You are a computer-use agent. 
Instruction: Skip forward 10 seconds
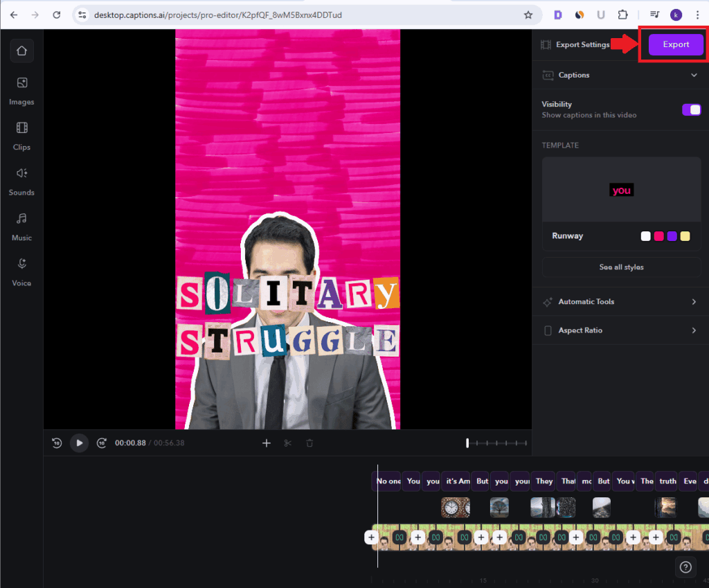point(102,443)
